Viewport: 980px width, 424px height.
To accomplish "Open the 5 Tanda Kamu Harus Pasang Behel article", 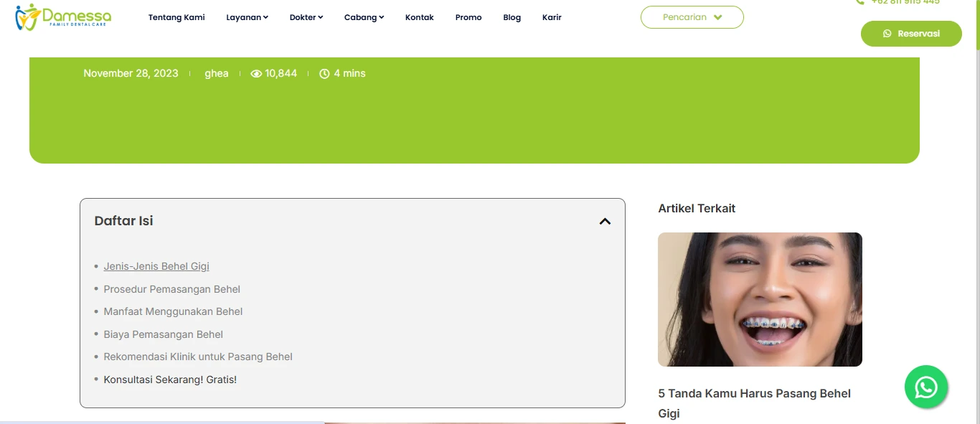I will tap(755, 403).
